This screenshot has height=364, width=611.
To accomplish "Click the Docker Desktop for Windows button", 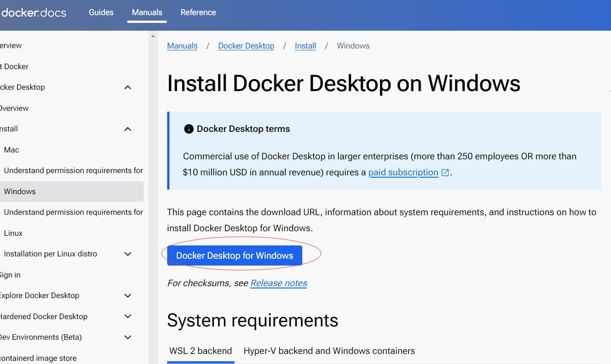I will point(235,255).
